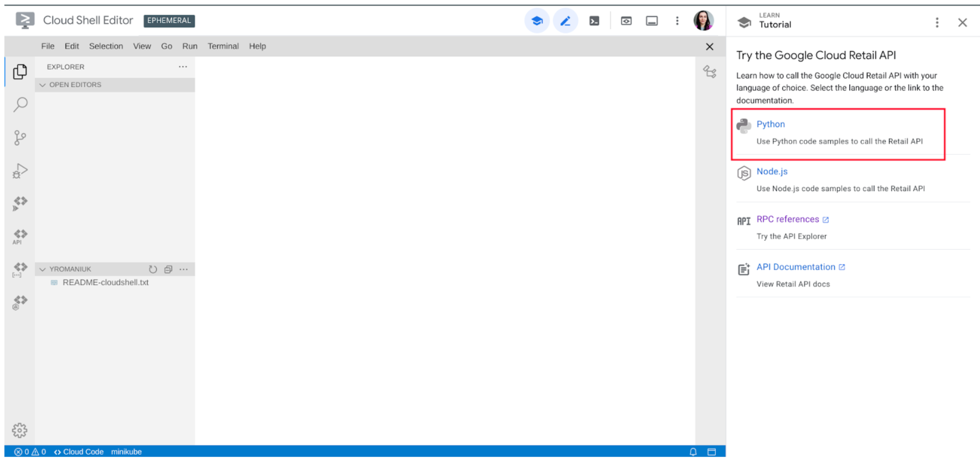
Task: Open the Search panel in the activity bar
Action: click(20, 104)
